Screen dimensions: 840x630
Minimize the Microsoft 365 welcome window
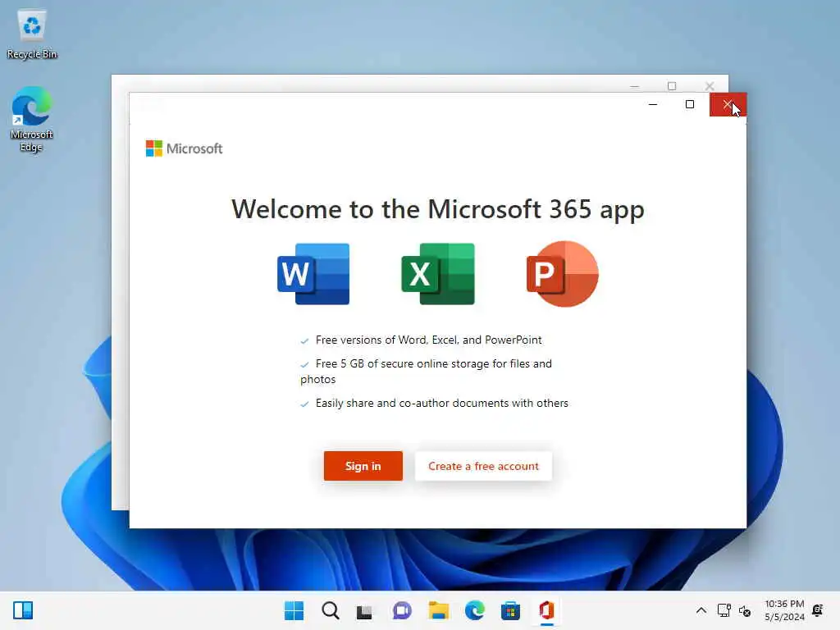[x=652, y=104]
